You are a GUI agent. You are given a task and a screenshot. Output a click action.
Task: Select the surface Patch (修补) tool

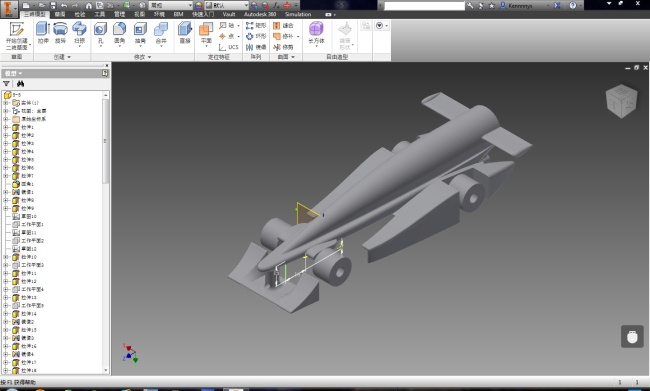point(284,36)
